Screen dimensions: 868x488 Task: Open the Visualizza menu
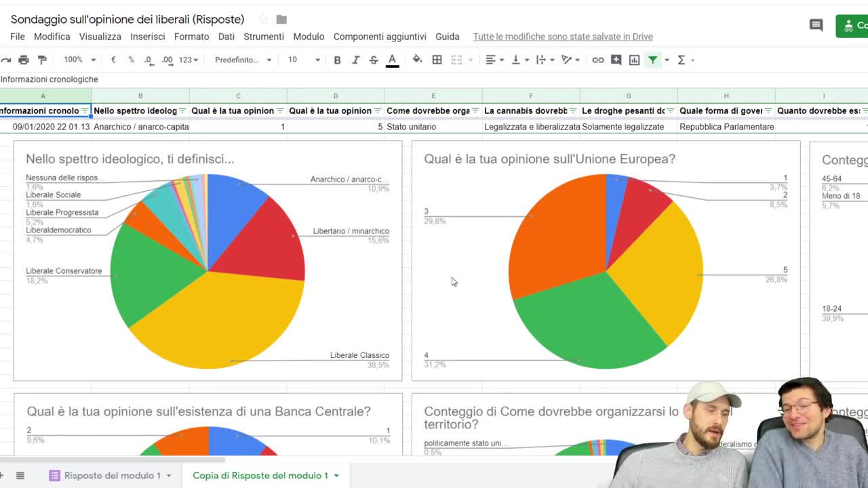click(100, 37)
